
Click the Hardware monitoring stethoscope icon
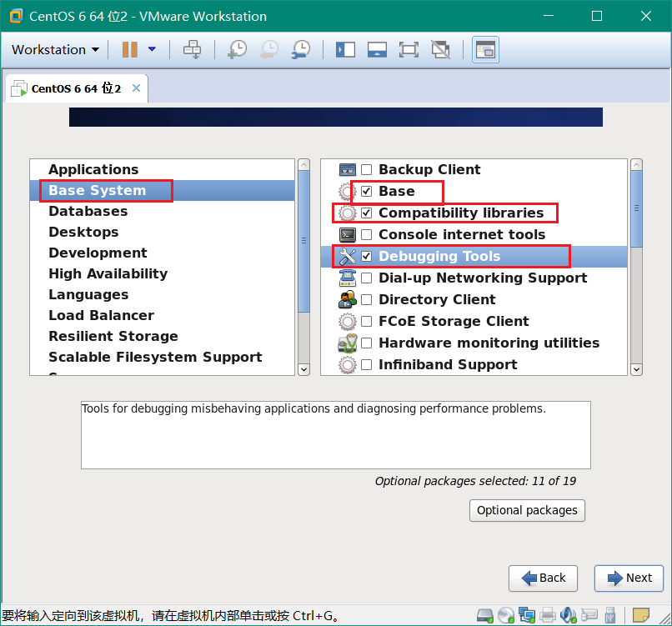348,343
